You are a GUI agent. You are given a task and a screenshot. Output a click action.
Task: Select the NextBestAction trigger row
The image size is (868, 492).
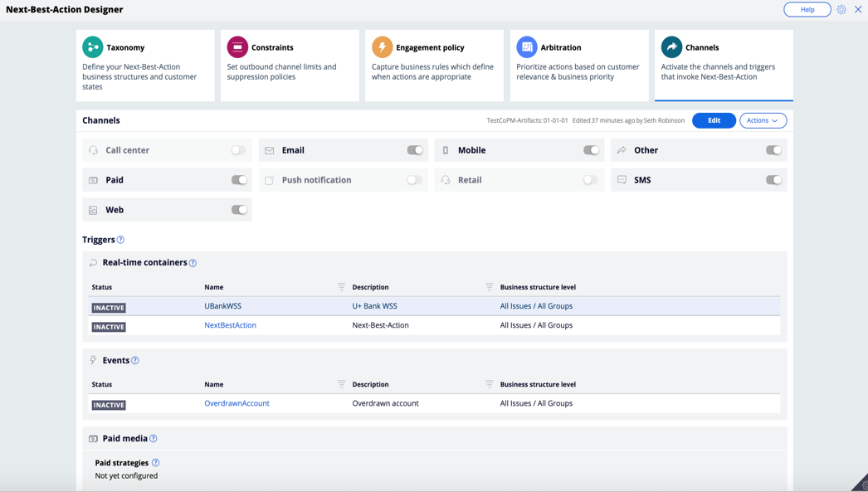[230, 325]
